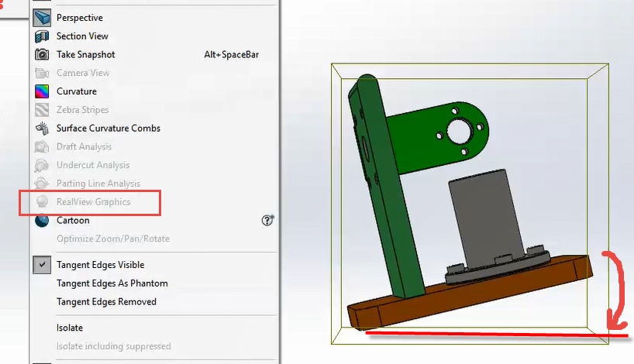Screen dimensions: 634x364
Task: Click the Perspective view icon
Action: coord(42,18)
